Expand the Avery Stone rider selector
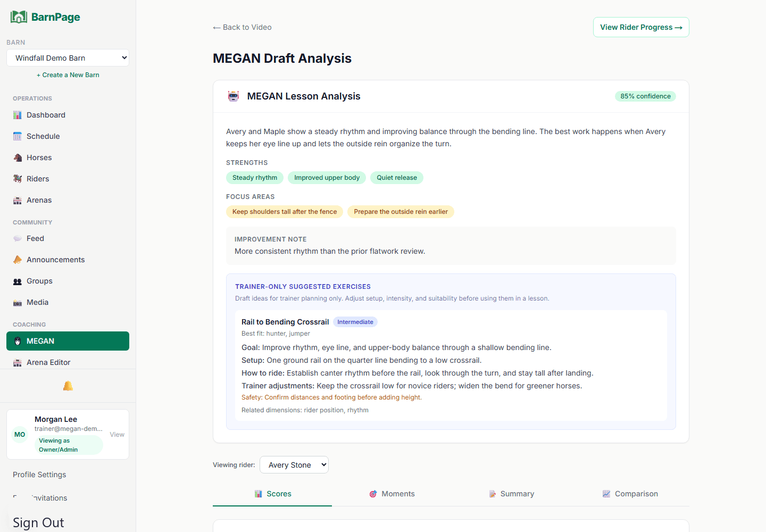 click(294, 465)
